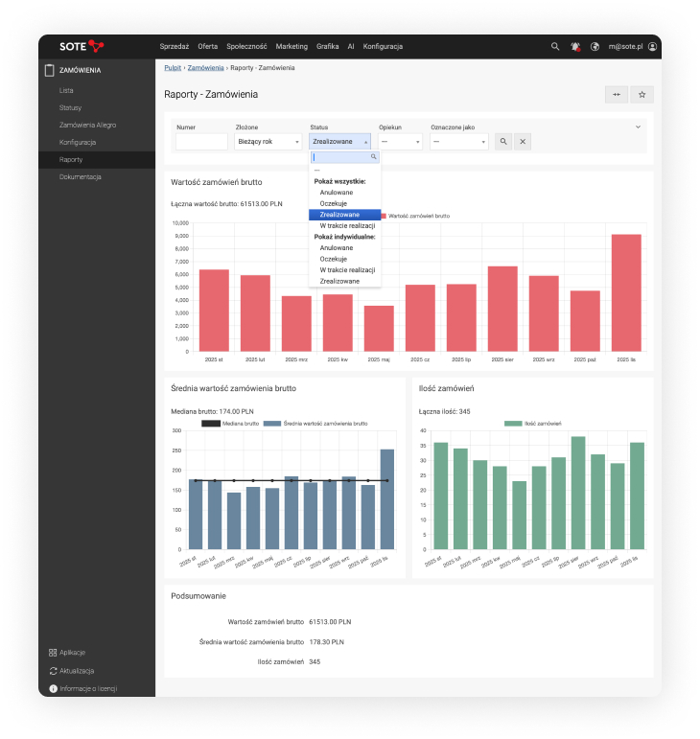Click the Pulpit breadcrumb link
700x739 pixels.
tap(173, 68)
